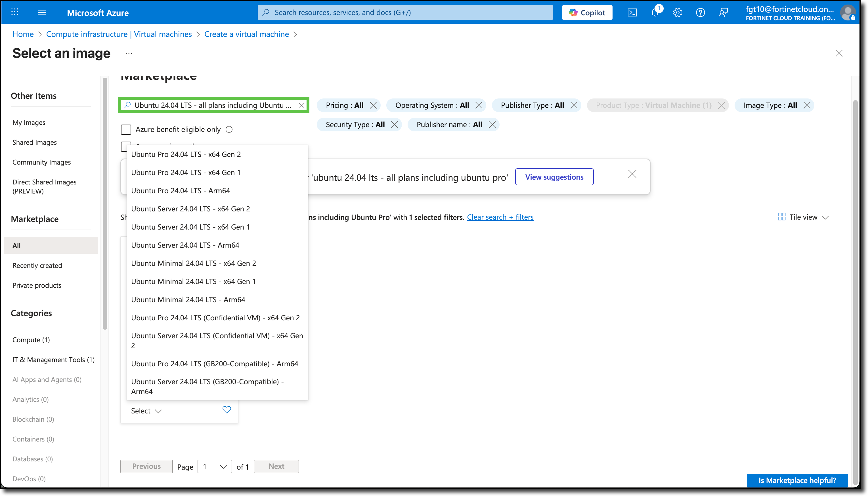This screenshot has width=868, height=496.
Task: Click the search resources input field
Action: pyautogui.click(x=405, y=12)
